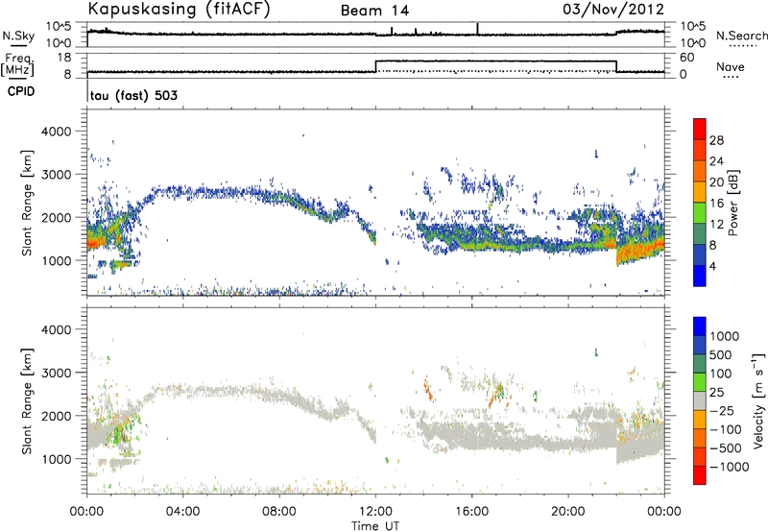Click the N.Sky legend label
This screenshot has width=768, height=532.
click(x=18, y=36)
